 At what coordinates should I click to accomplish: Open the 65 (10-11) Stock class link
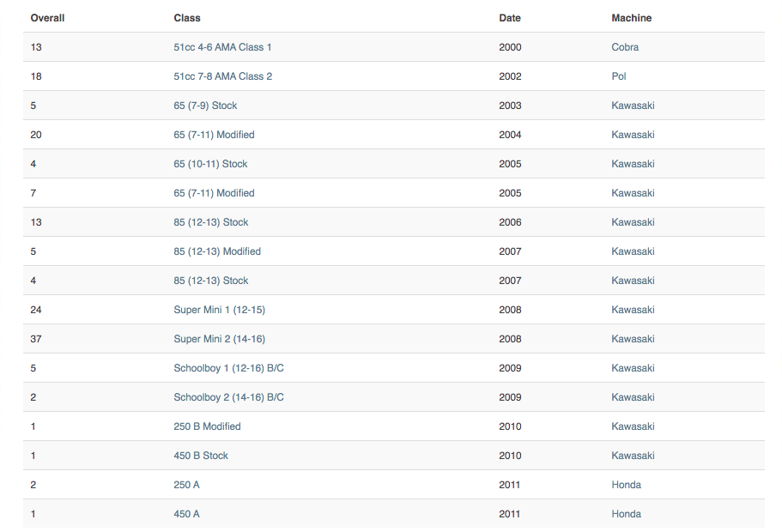[210, 164]
